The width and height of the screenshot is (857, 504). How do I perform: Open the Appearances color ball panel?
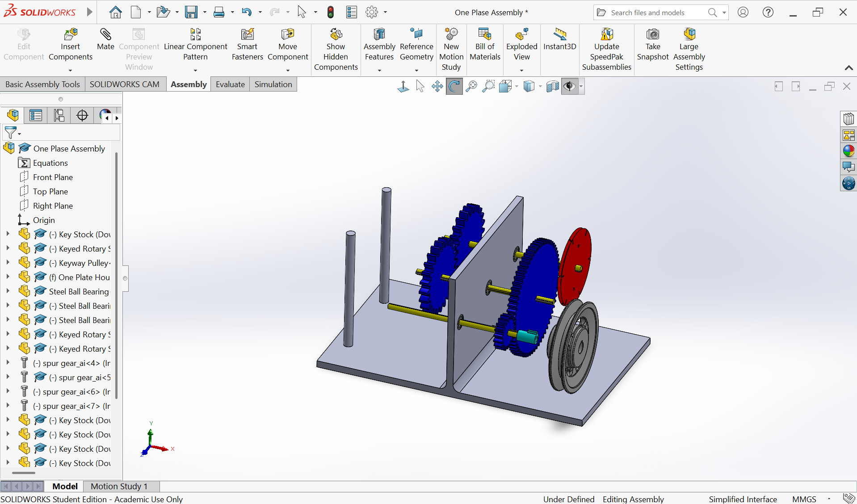(849, 151)
